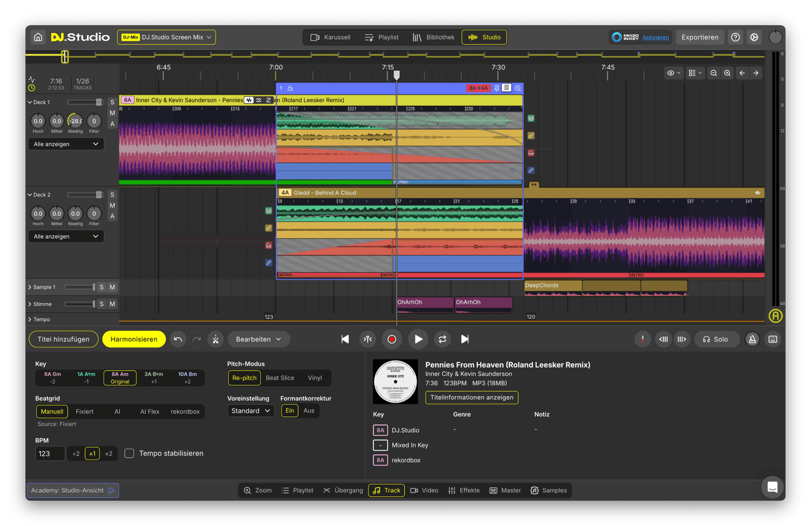Set Formantkorrektur to Aus
This screenshot has width=812, height=526.
coord(309,411)
